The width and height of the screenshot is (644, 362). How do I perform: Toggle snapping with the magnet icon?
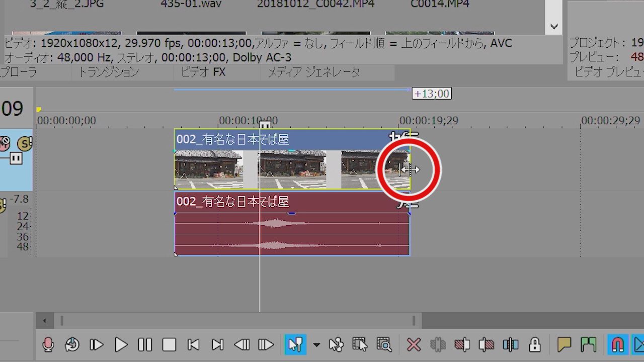[x=617, y=344]
